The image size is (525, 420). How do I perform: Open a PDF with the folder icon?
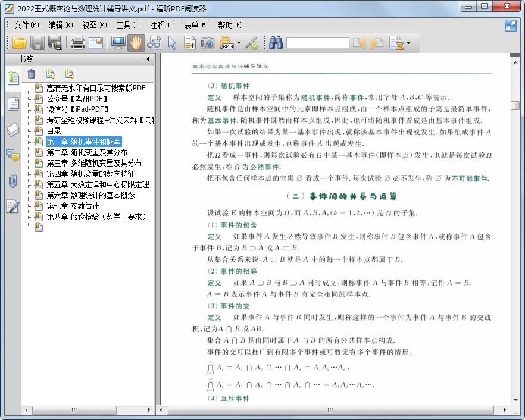pyautogui.click(x=20, y=43)
